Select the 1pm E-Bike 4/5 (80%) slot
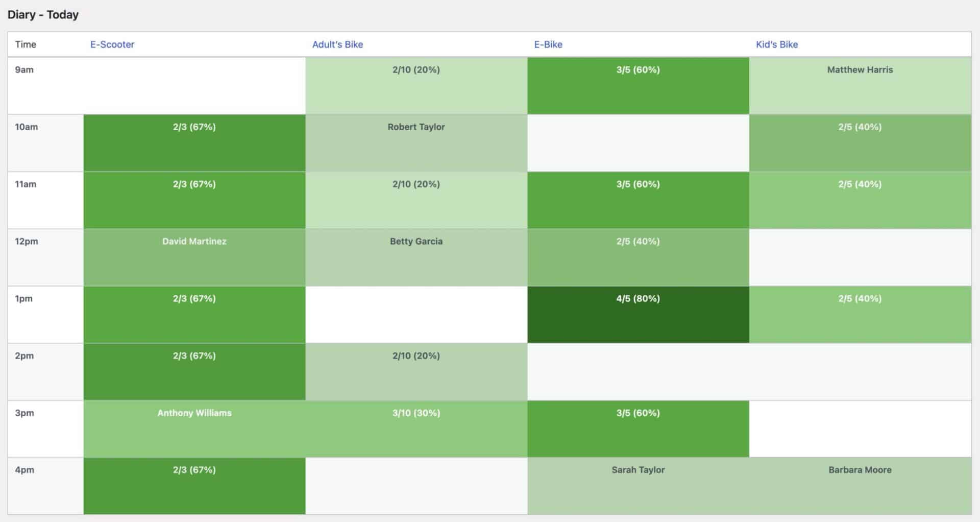The height and width of the screenshot is (522, 980). coord(638,315)
